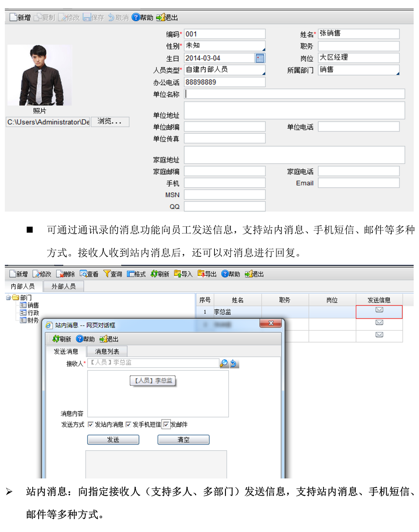The image size is (419, 532).
Task: Click the 删除 toolbar icon
Action: (60, 274)
